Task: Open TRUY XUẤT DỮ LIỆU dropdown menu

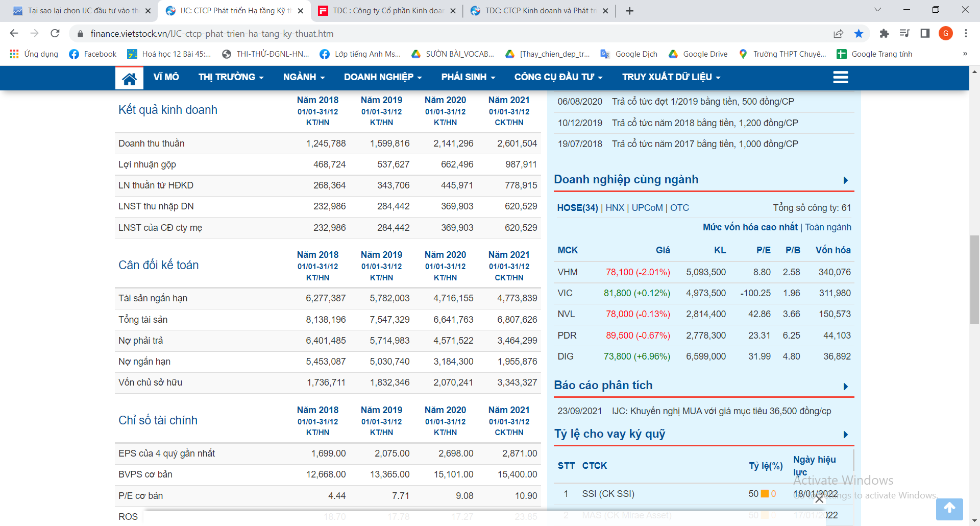Action: [x=671, y=77]
